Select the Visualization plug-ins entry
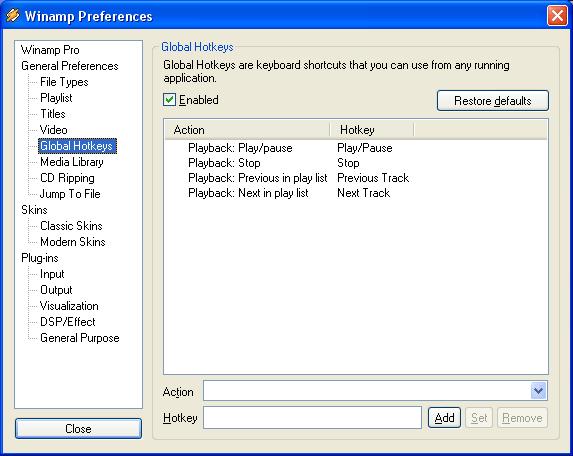The image size is (573, 456). point(69,306)
